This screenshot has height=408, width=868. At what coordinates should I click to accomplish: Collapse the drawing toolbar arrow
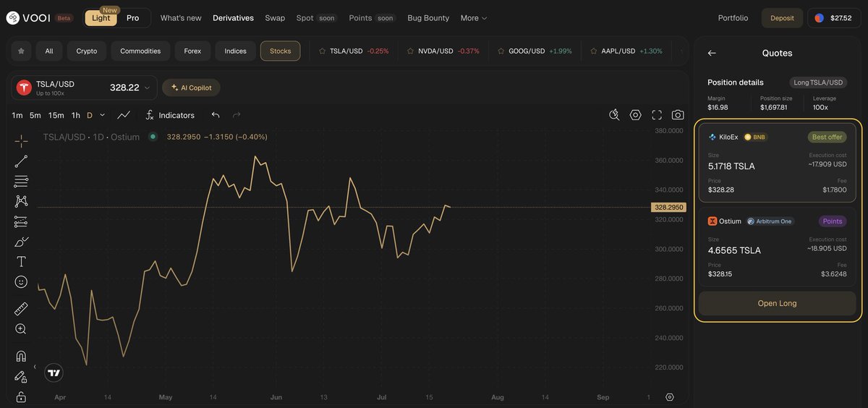[35, 367]
